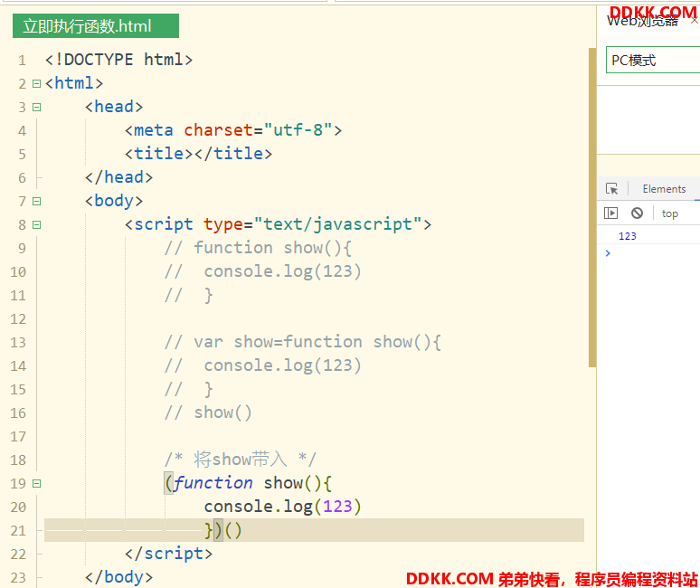The image size is (700, 588).
Task: Click the <!DOCTYPE html> text
Action: [x=118, y=60]
